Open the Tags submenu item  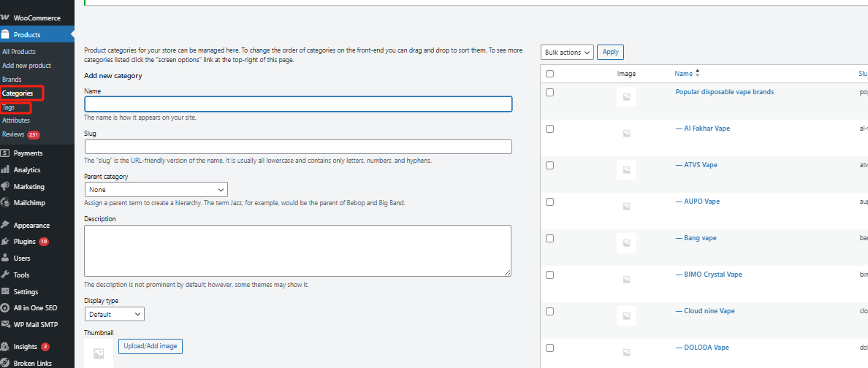(9, 107)
